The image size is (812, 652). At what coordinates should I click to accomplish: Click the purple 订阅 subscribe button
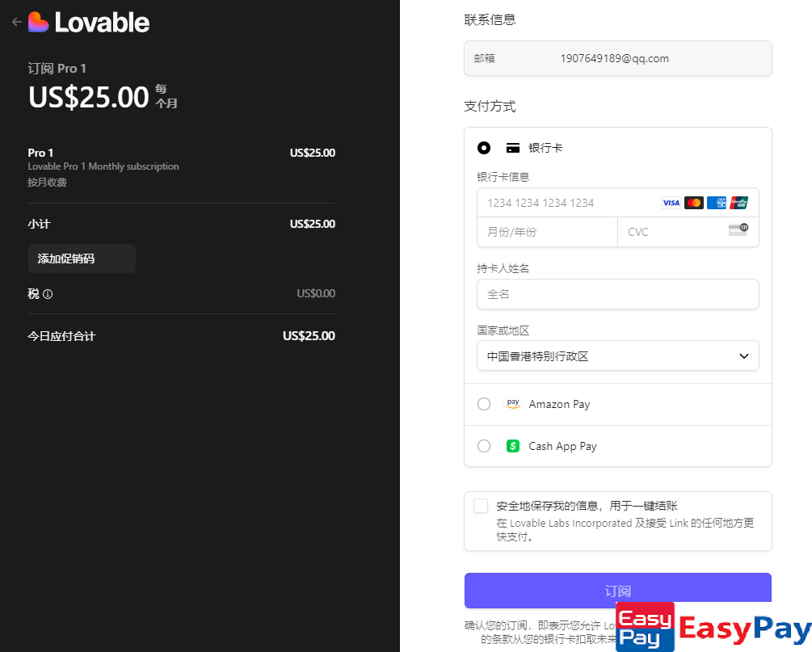point(618,591)
